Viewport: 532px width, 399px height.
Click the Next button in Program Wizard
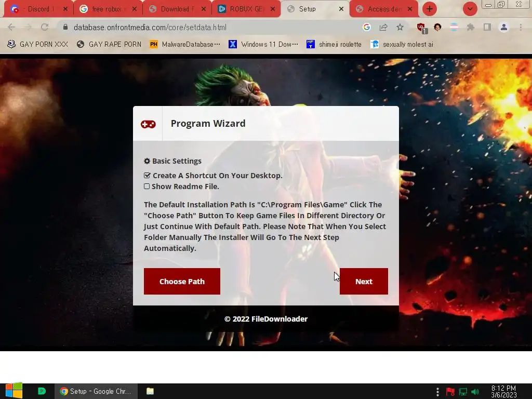tap(364, 281)
